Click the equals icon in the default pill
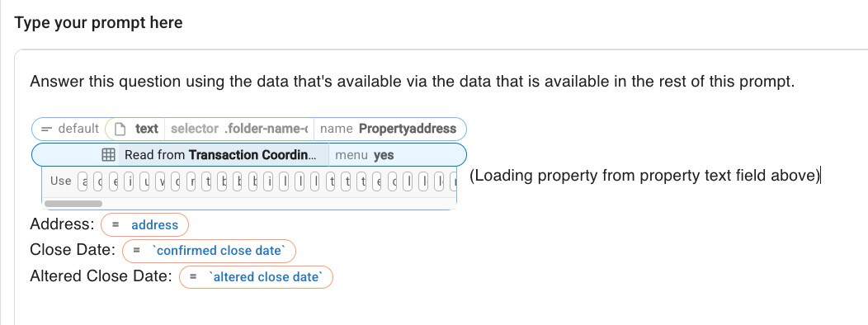The image size is (868, 325). [46, 129]
